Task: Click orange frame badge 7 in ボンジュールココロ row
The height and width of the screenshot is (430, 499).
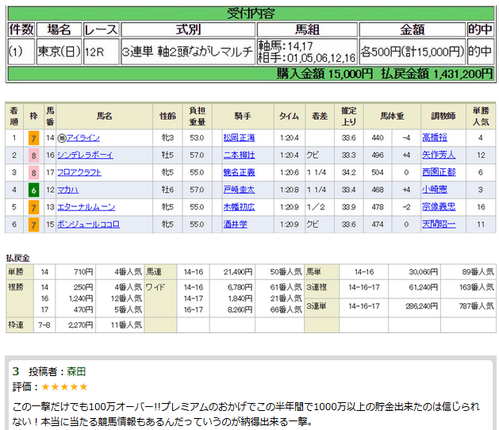Action: pyautogui.click(x=34, y=225)
